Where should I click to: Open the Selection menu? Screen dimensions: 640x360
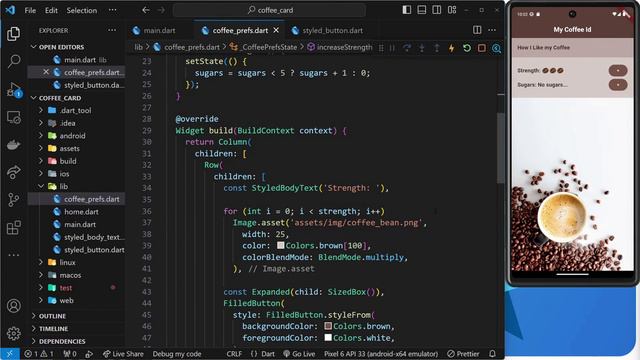click(82, 10)
